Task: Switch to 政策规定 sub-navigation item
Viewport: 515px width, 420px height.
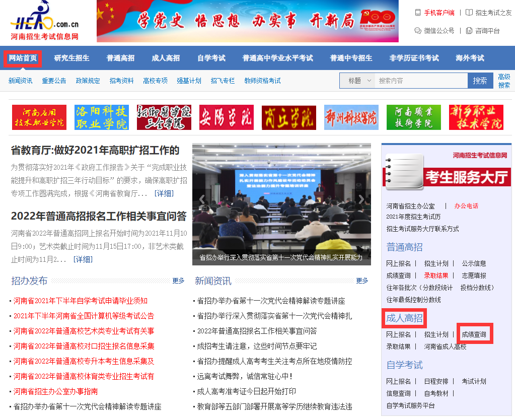Action: point(88,81)
